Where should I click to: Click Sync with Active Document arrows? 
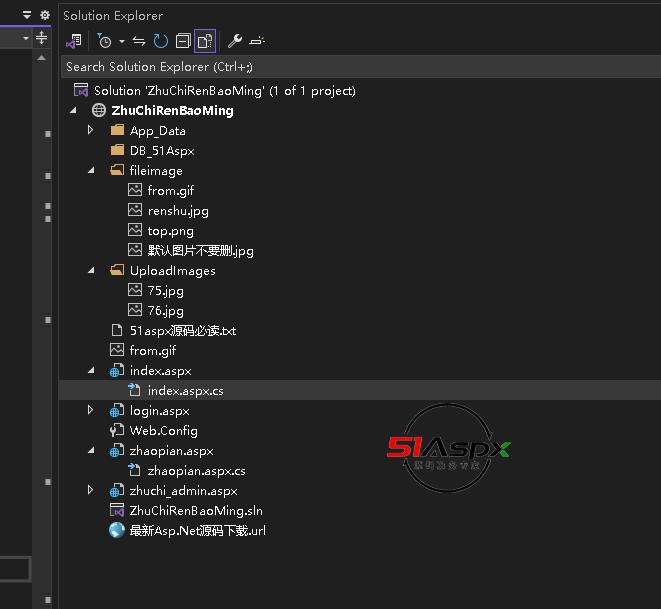[139, 41]
